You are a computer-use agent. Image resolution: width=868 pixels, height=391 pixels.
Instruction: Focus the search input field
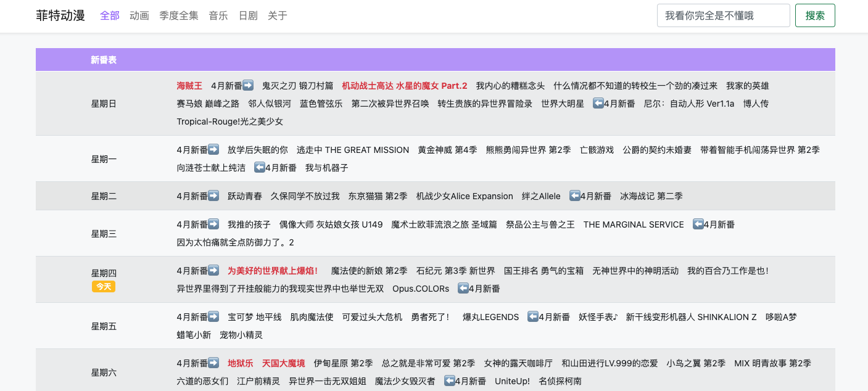[x=724, y=15]
